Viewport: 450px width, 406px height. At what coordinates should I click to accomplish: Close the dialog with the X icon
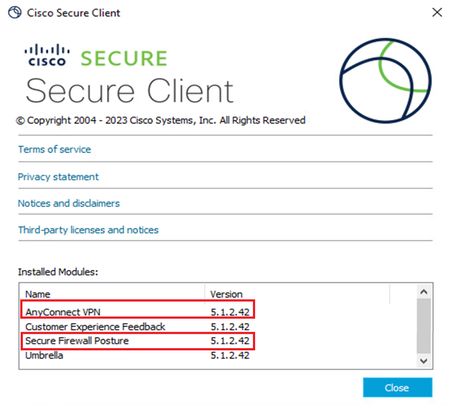click(x=437, y=13)
